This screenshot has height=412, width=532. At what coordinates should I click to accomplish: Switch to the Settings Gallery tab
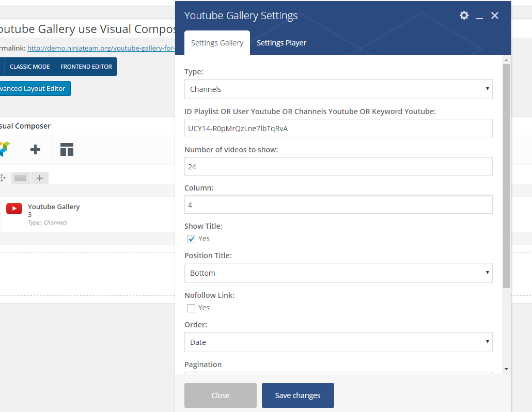(x=217, y=43)
